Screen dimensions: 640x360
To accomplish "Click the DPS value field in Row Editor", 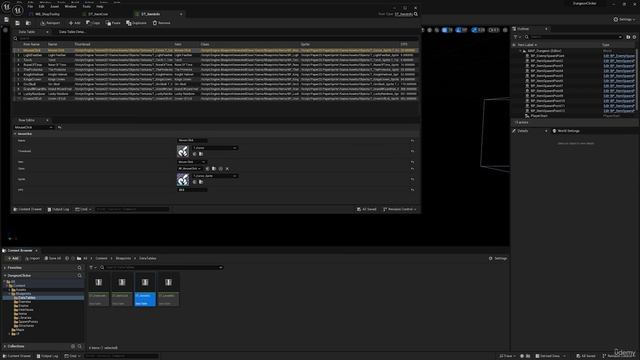I will point(192,190).
